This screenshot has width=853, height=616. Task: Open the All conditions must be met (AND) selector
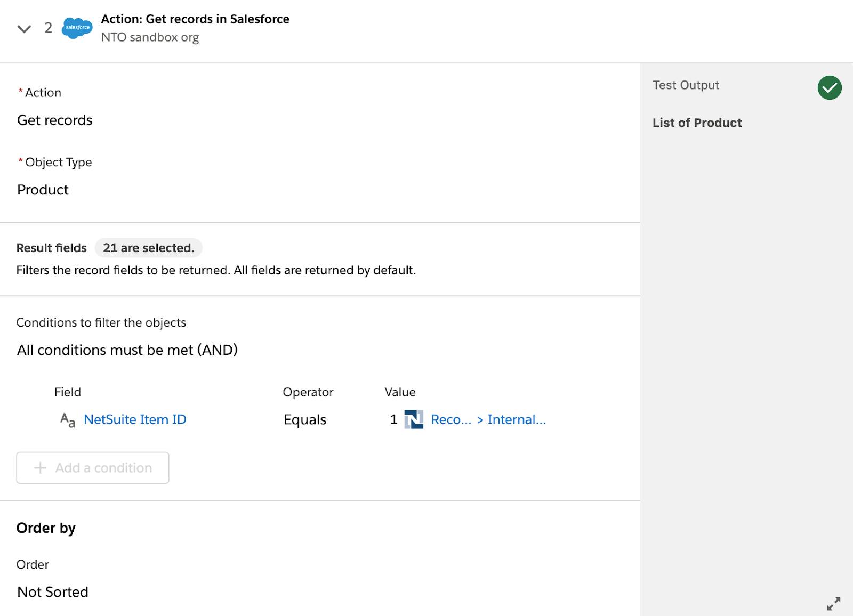pos(127,350)
